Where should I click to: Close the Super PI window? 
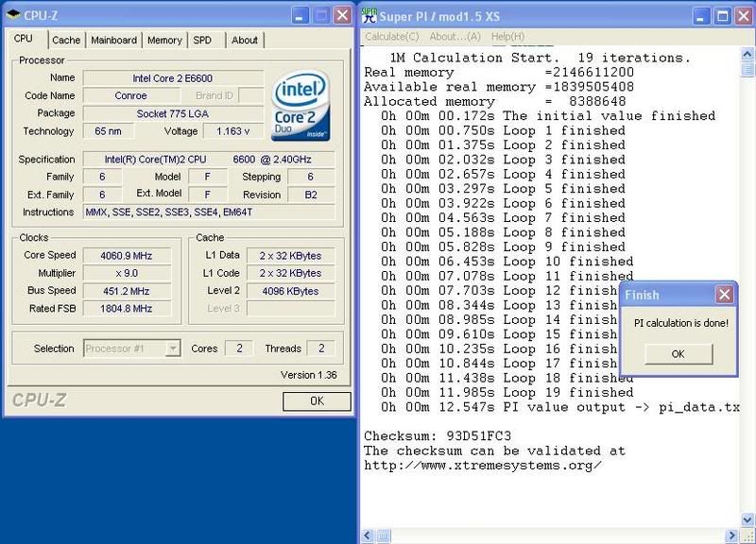click(744, 16)
